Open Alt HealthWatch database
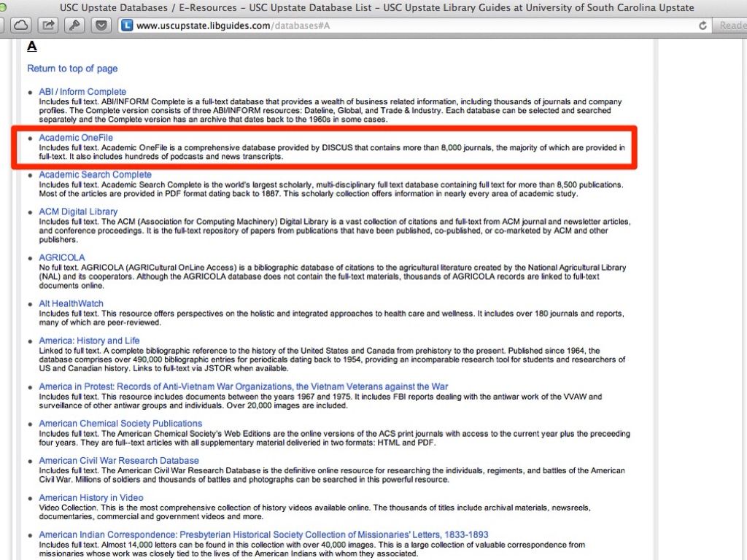 pos(71,304)
